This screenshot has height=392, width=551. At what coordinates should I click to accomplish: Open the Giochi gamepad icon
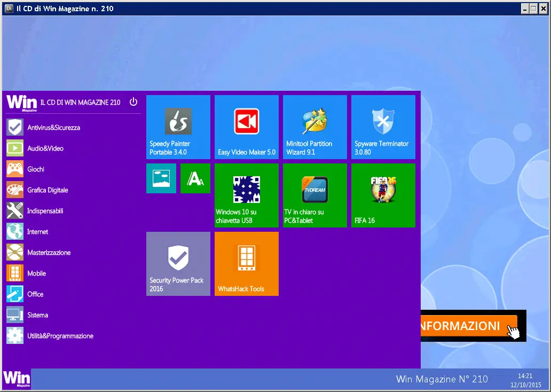pos(15,169)
